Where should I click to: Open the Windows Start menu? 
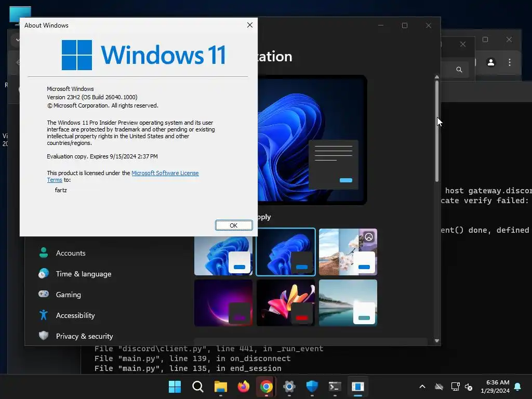(x=175, y=387)
